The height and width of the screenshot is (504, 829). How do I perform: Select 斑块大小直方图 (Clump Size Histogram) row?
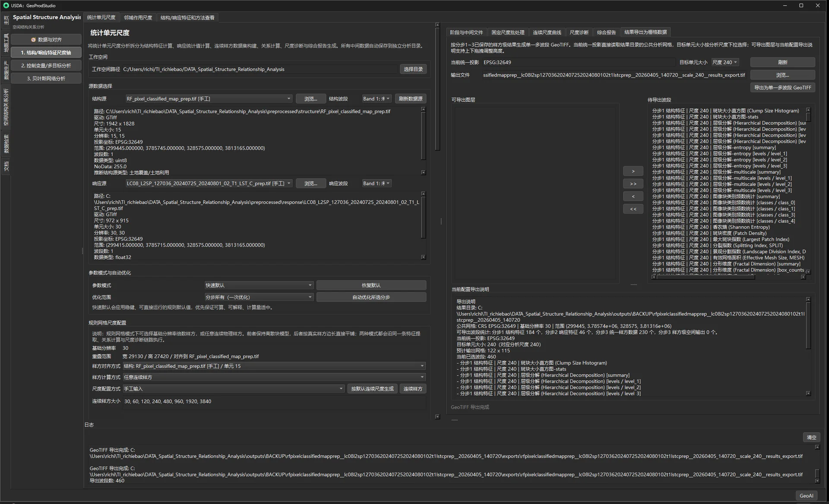[728, 111]
